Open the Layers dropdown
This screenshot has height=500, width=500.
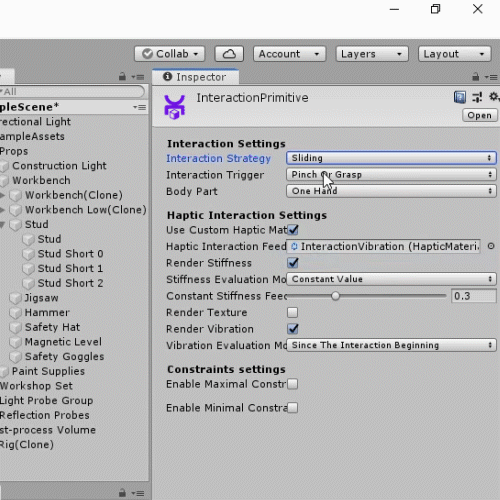tap(372, 54)
